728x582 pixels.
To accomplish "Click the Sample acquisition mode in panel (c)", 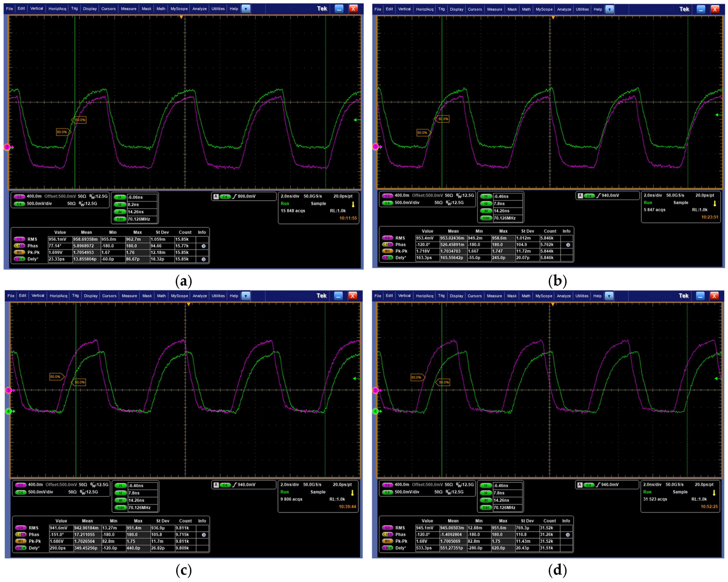I will click(318, 492).
